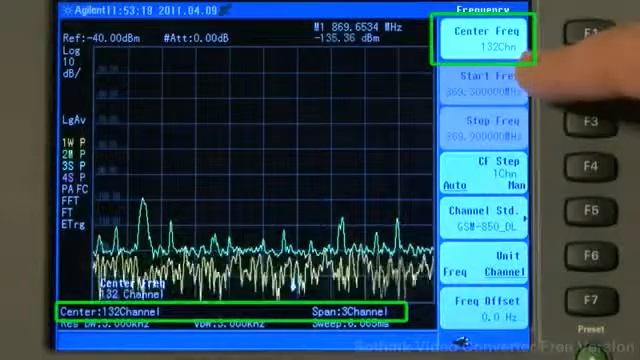Select the Start Freq softkey
640x360 pixels.
pos(483,84)
